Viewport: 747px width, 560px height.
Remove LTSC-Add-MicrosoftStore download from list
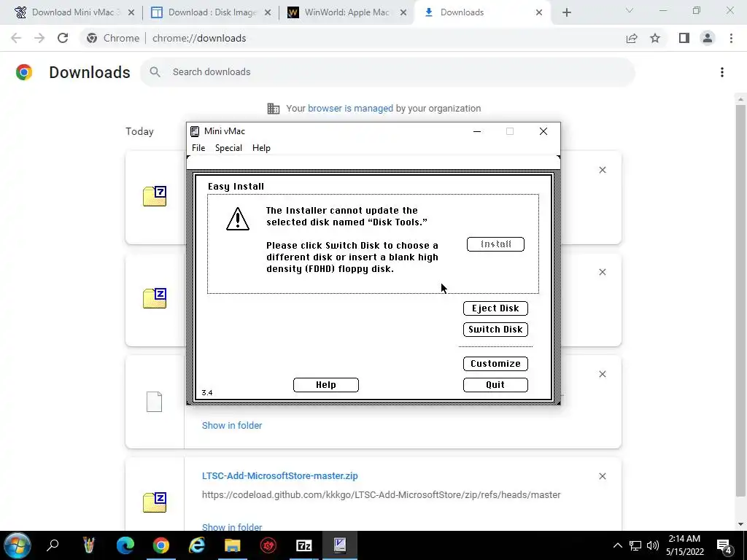[602, 476]
